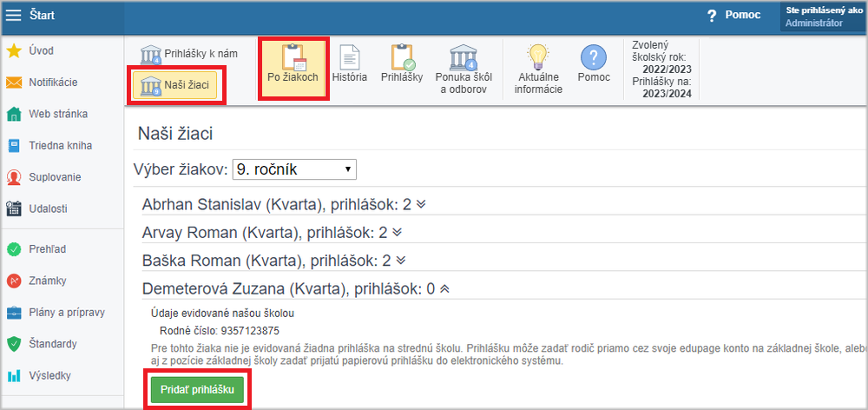Image resolution: width=868 pixels, height=410 pixels.
Task: Click the Pridať prihlášku button
Action: point(198,389)
